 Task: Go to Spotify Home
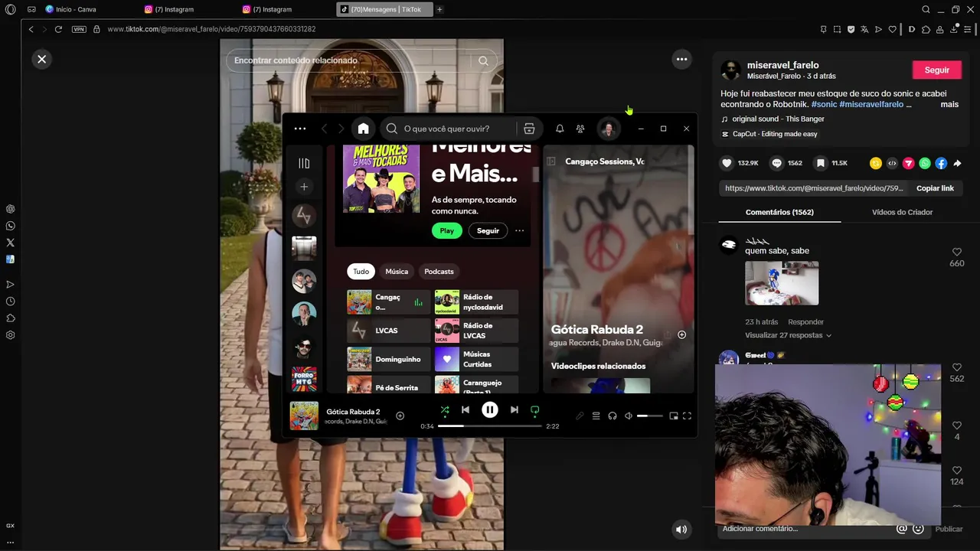pyautogui.click(x=363, y=129)
